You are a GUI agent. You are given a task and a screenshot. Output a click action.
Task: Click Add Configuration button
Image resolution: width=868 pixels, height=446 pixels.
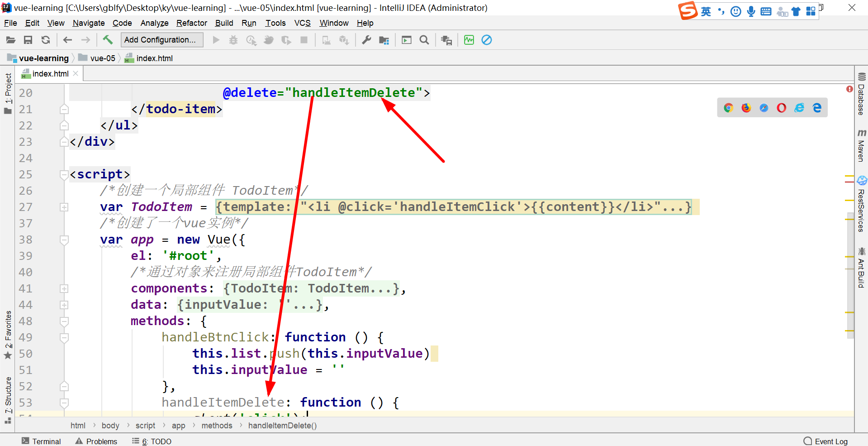(162, 40)
